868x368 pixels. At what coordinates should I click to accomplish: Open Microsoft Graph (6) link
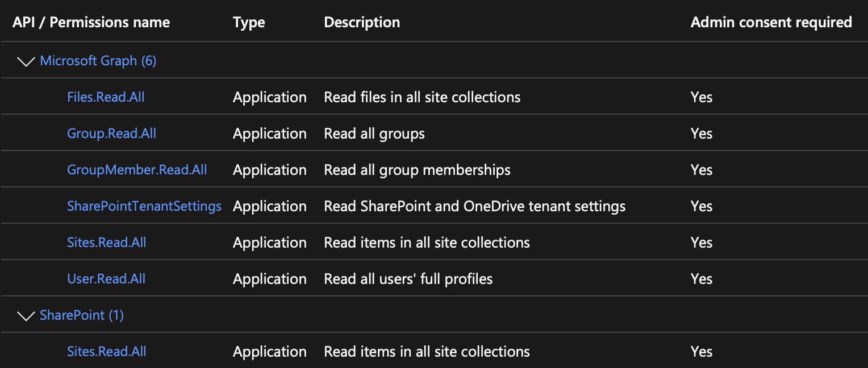pyautogui.click(x=98, y=61)
